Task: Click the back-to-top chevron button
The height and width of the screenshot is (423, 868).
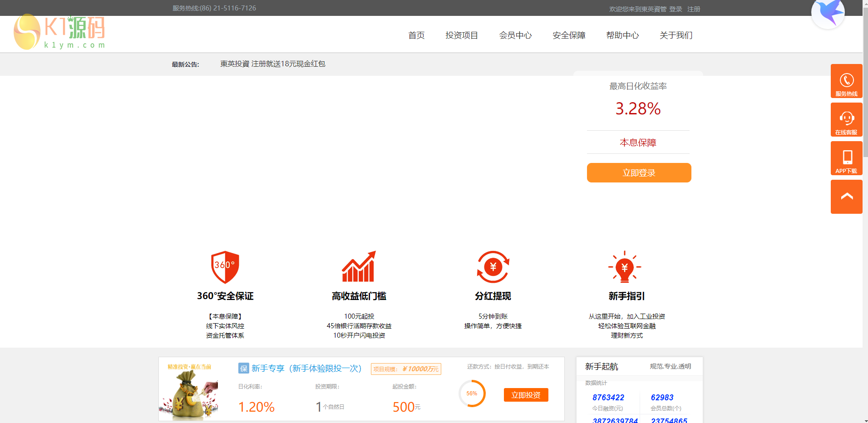Action: (x=846, y=197)
